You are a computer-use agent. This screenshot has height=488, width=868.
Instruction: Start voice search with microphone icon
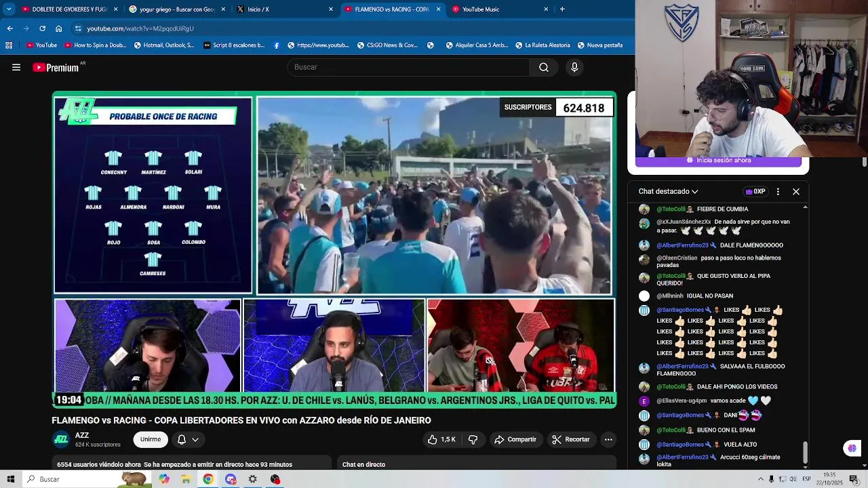pyautogui.click(x=574, y=67)
